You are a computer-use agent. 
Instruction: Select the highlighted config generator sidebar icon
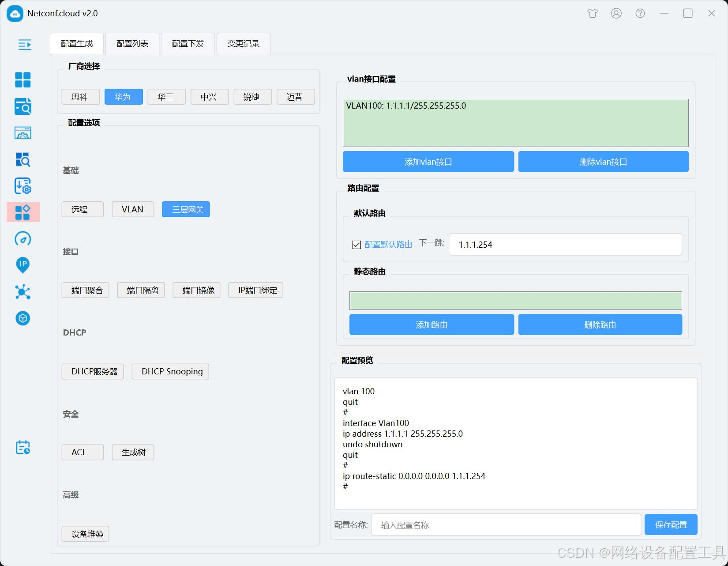pyautogui.click(x=23, y=212)
